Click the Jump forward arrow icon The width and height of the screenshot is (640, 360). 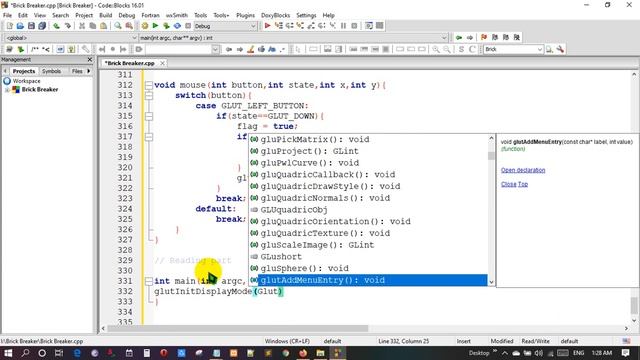(x=470, y=38)
